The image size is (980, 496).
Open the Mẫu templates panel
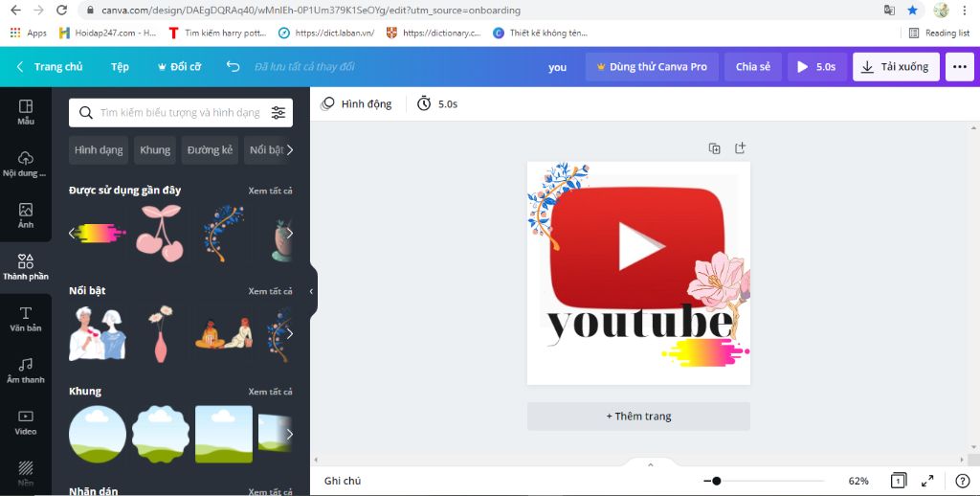click(x=26, y=113)
